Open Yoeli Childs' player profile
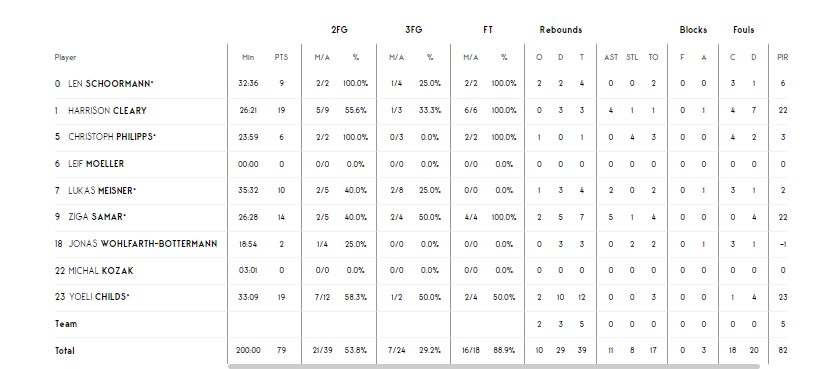Image resolution: width=814 pixels, height=369 pixels. coord(99,297)
